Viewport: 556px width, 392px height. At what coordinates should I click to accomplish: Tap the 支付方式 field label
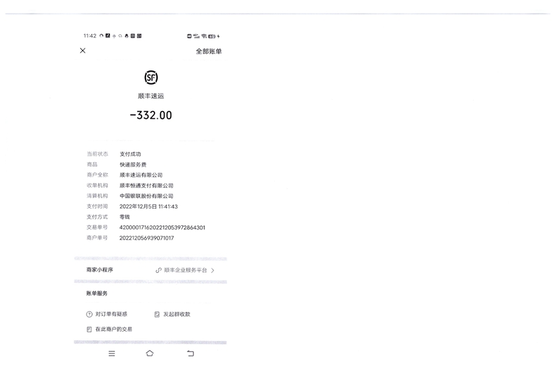97,217
